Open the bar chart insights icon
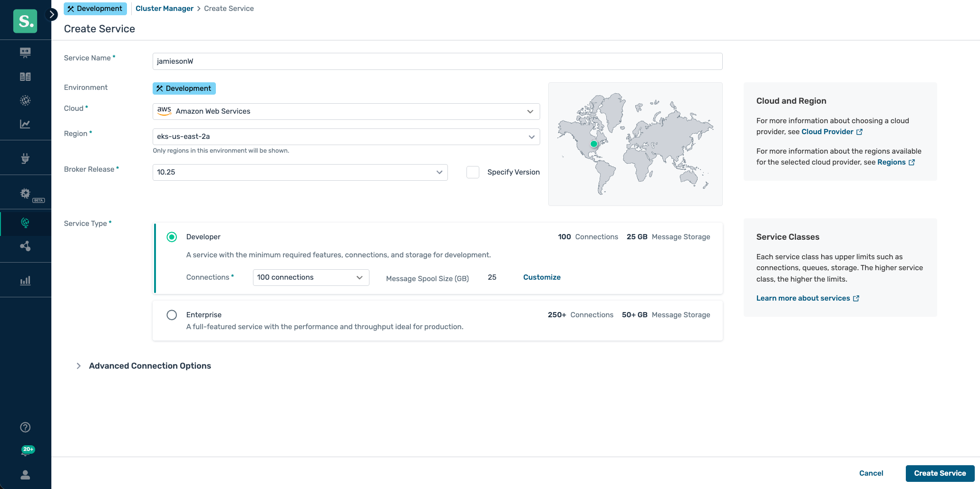 coord(25,281)
